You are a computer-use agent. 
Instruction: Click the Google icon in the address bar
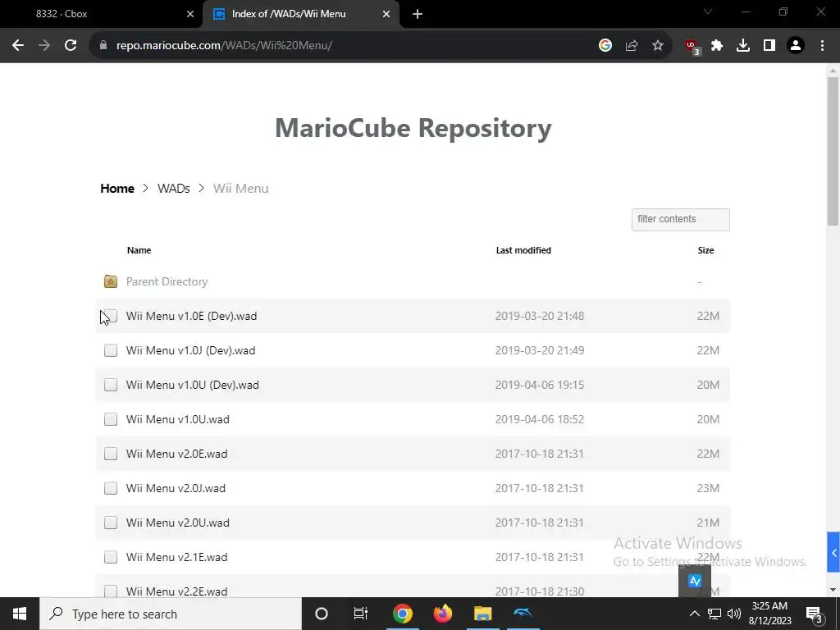point(605,46)
